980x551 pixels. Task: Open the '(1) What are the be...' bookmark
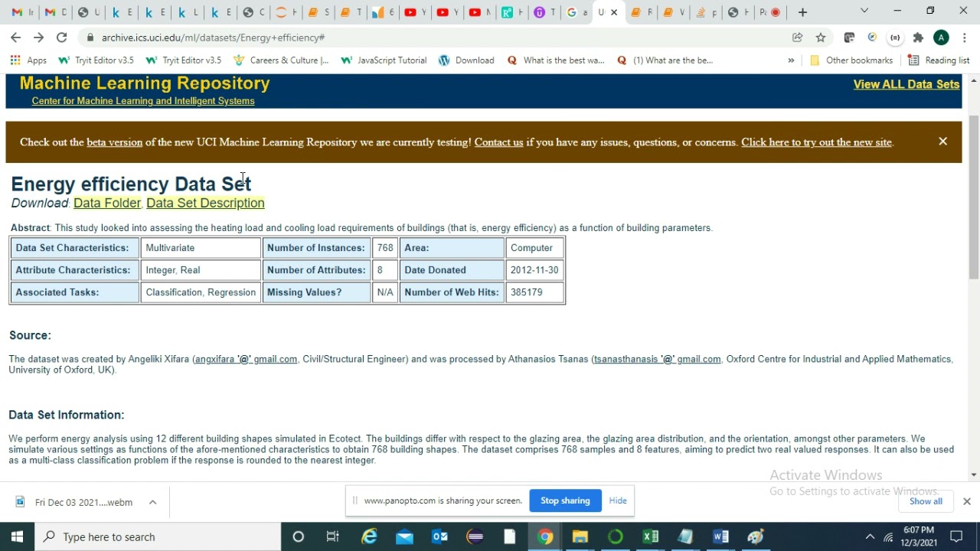coord(665,60)
